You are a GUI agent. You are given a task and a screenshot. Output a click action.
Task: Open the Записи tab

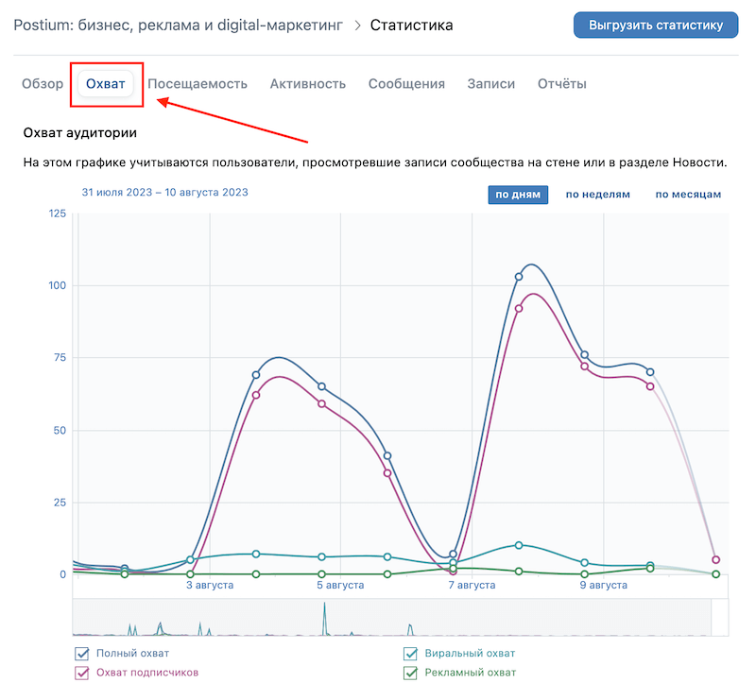point(491,84)
